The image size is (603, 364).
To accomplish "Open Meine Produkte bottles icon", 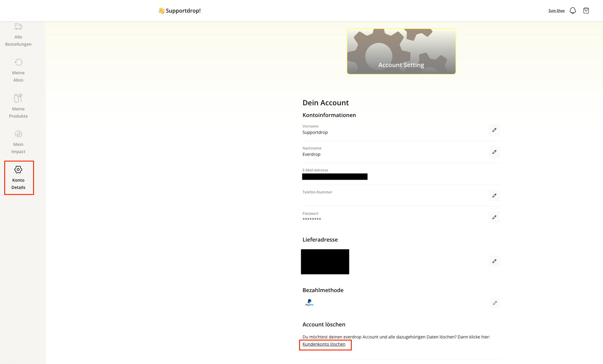I will 18,98.
